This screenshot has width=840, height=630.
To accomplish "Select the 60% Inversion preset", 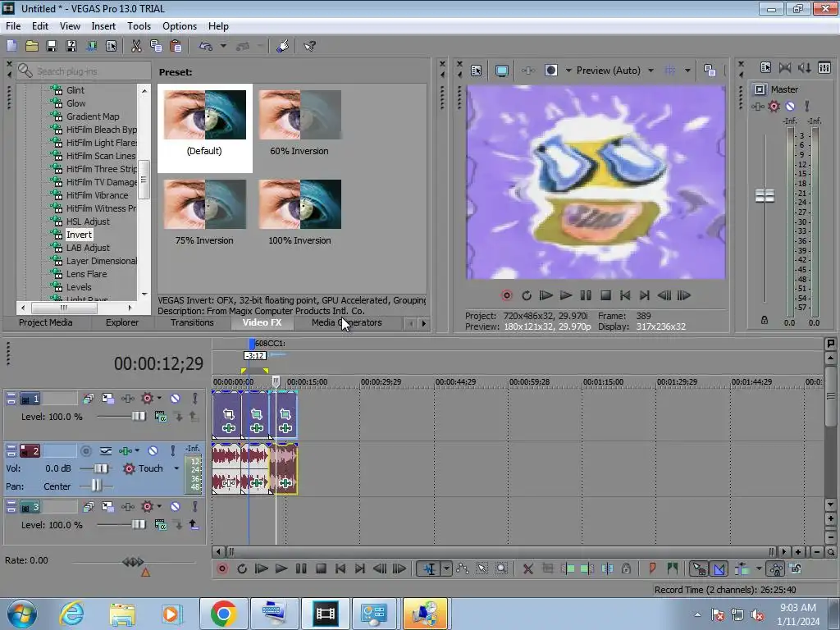I will click(299, 123).
